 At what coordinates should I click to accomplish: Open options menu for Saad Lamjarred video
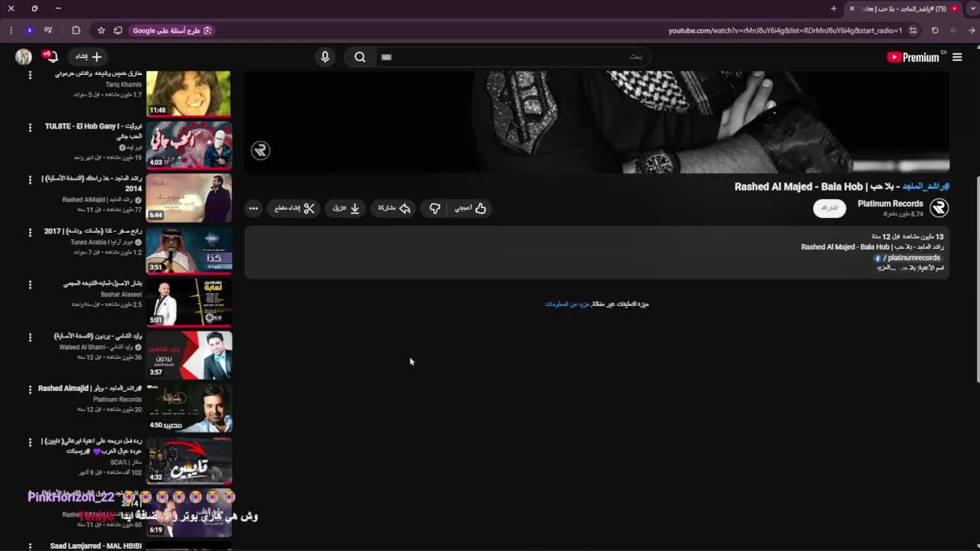click(x=30, y=546)
